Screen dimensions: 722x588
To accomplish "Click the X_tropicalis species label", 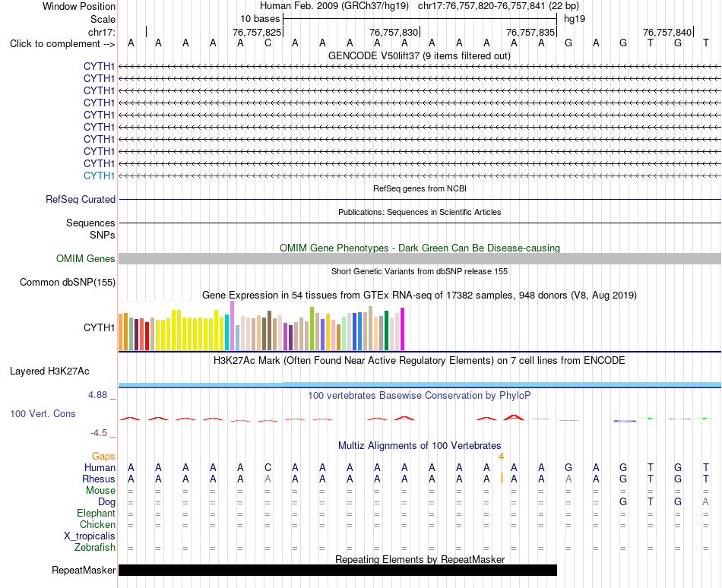I will [x=90, y=536].
